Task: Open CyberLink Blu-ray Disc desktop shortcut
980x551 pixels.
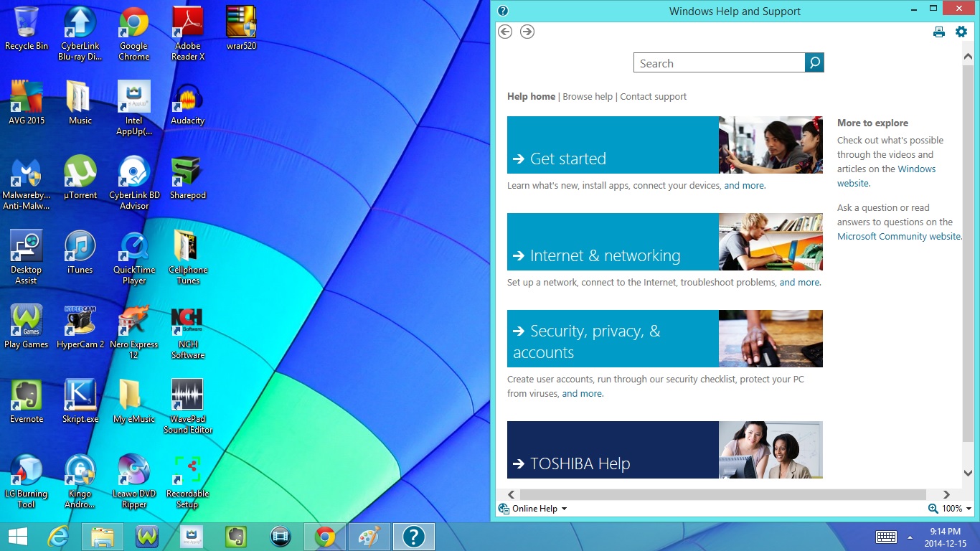Action: (x=80, y=34)
